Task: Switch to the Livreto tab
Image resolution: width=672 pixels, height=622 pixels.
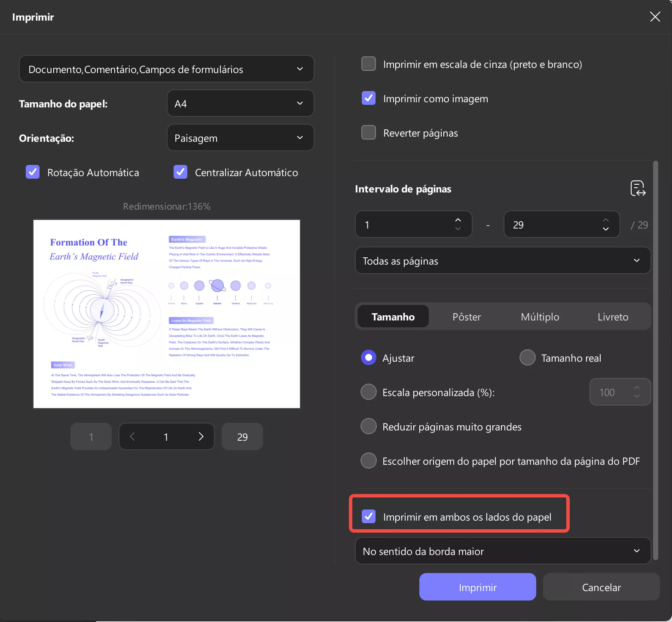Action: click(x=613, y=317)
